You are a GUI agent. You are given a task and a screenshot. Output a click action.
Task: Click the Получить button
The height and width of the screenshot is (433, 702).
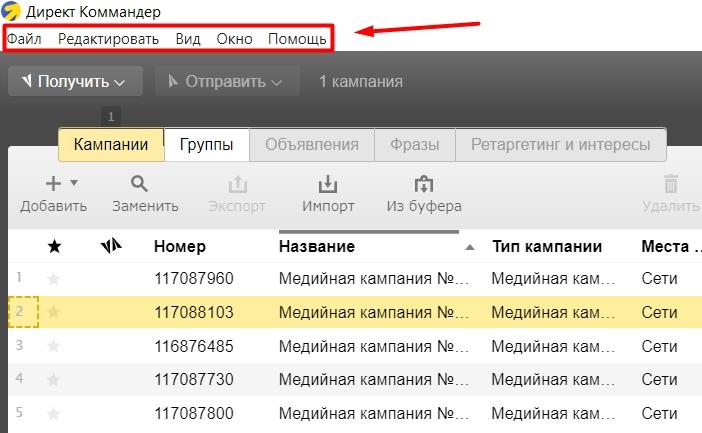pos(75,81)
